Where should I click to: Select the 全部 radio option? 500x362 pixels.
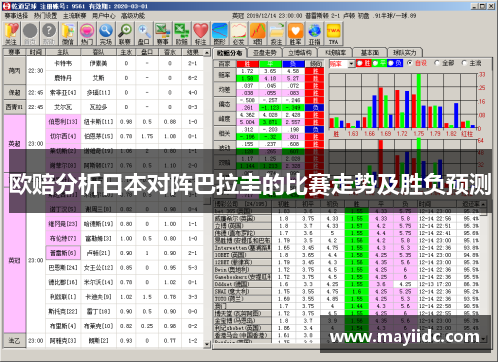[437, 63]
